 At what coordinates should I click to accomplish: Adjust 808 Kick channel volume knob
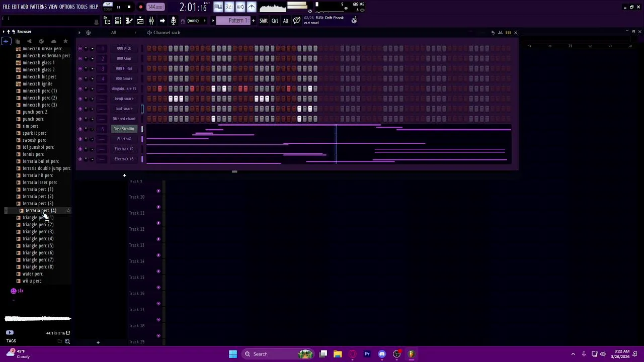coord(92,48)
